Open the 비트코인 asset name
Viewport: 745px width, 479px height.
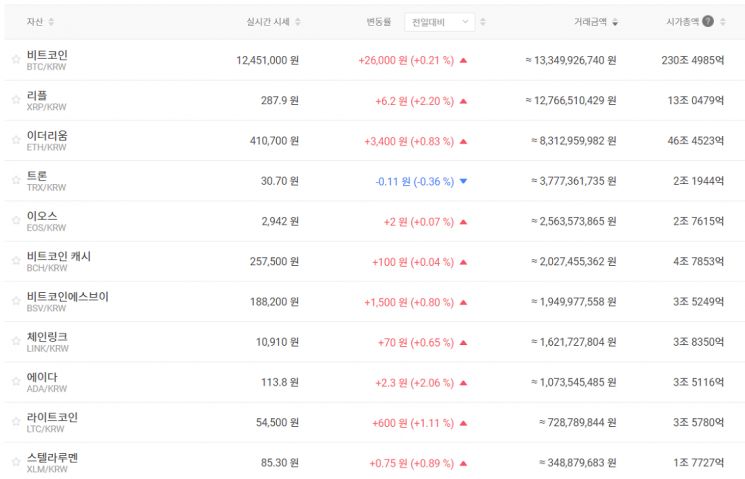[47, 55]
